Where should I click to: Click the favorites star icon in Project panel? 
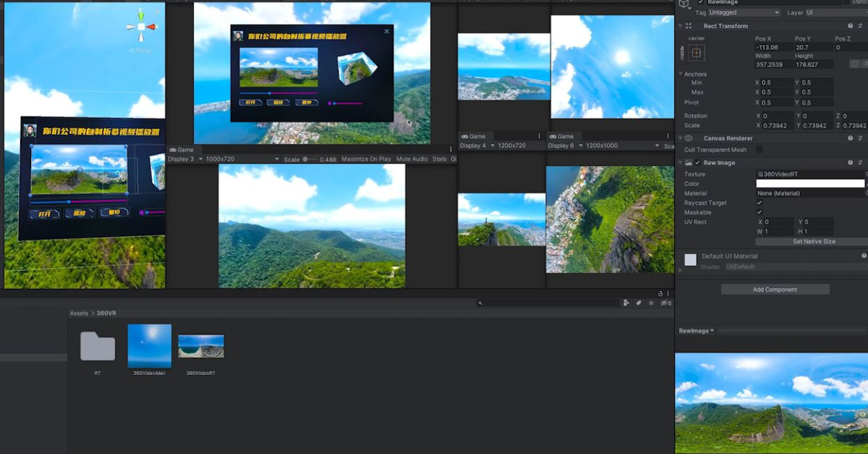[650, 303]
